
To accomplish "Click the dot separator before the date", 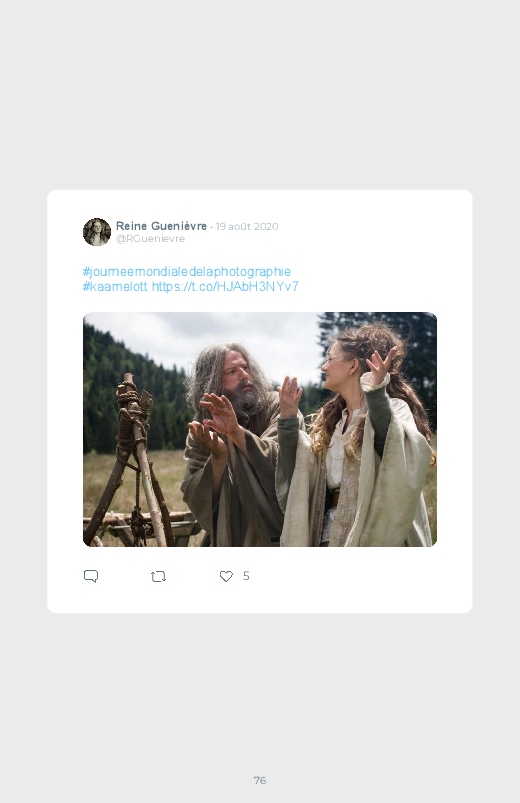I will (211, 227).
